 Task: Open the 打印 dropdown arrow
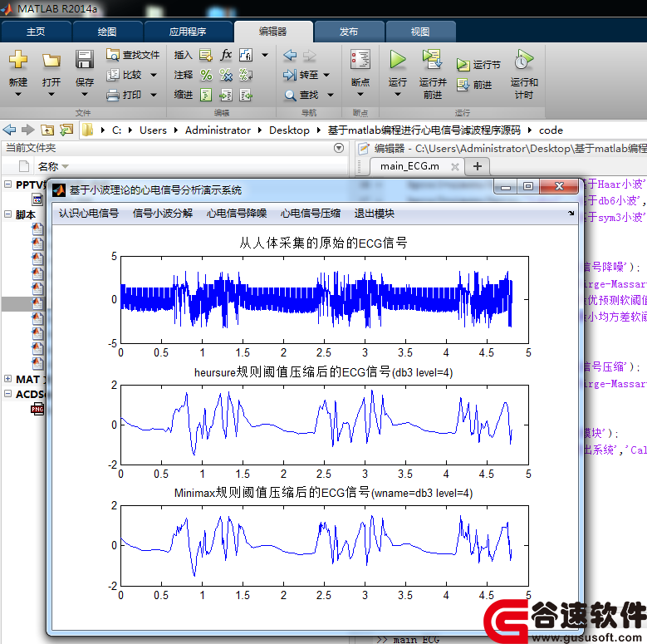(154, 95)
